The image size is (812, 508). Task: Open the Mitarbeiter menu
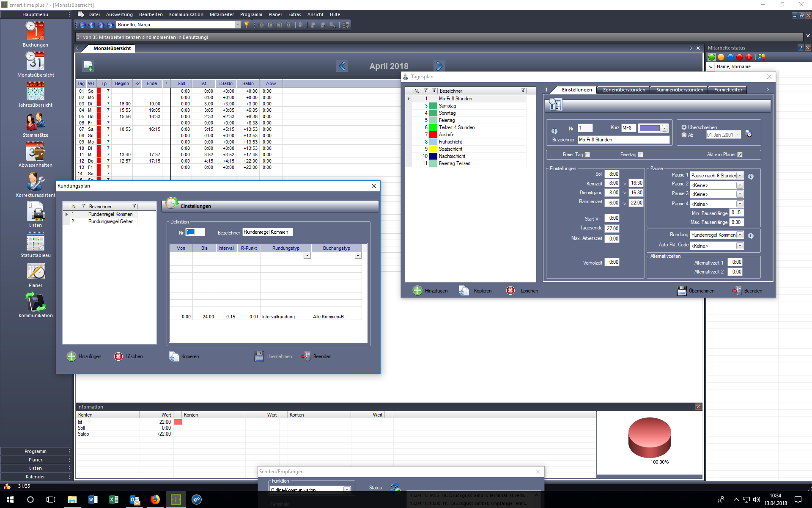(222, 14)
